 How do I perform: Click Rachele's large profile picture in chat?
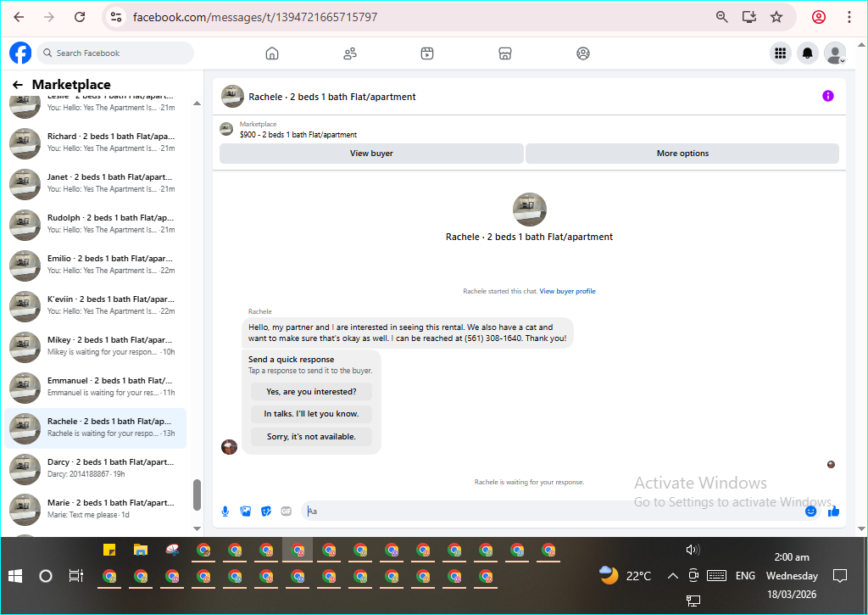coord(530,210)
